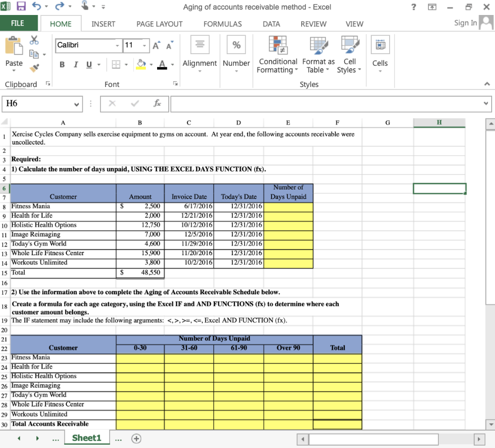
Task: Open the FILE tab
Action: 18,23
